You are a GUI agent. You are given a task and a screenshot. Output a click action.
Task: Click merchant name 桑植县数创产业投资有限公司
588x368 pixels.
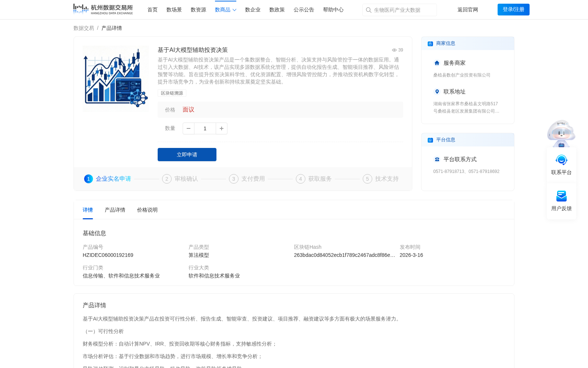tap(462, 75)
